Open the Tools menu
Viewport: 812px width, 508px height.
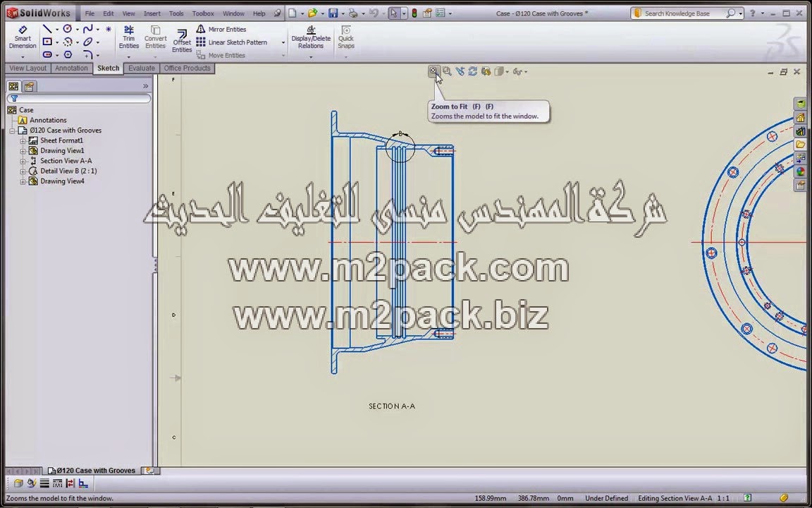176,13
